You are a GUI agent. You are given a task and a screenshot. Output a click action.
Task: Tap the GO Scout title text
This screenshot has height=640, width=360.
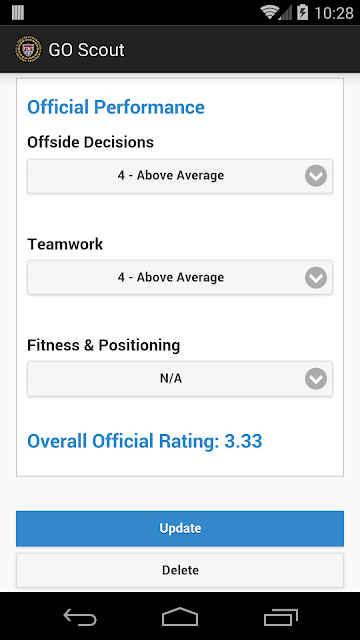pos(86,50)
